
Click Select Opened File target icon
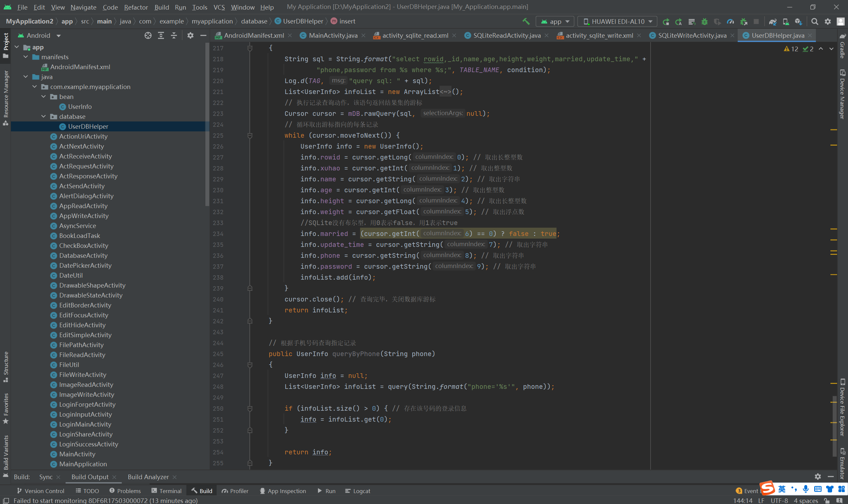pos(148,35)
